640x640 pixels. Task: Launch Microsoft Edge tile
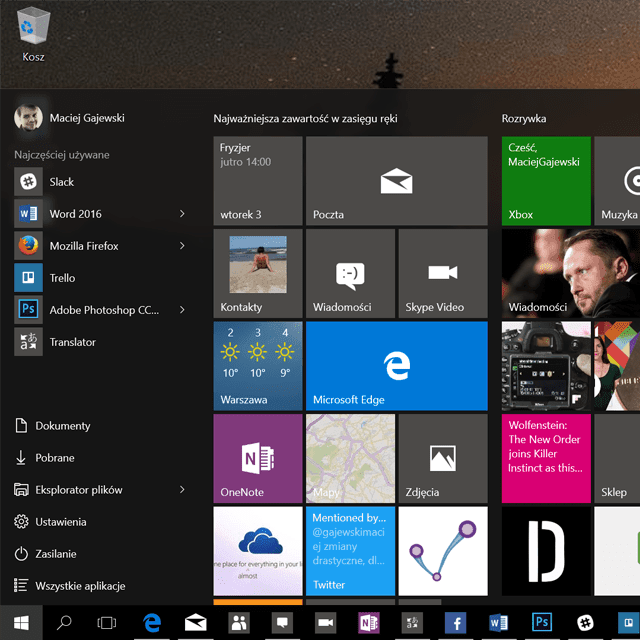tap(396, 366)
